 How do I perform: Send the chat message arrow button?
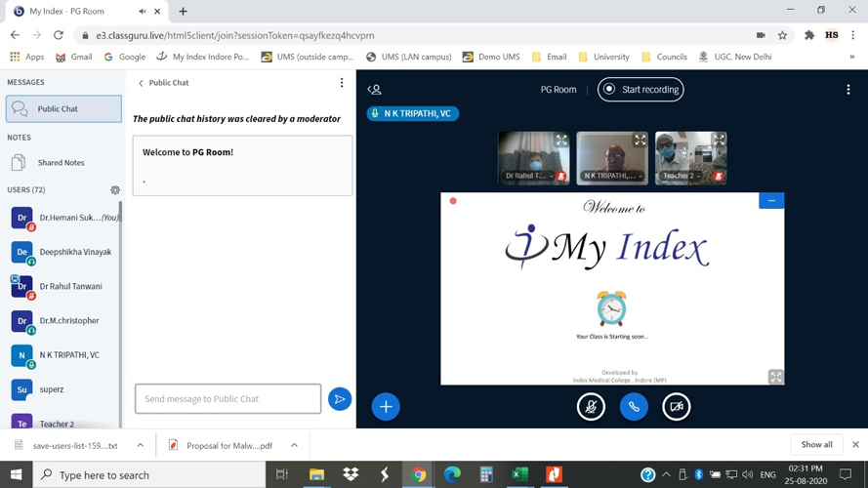(x=340, y=399)
